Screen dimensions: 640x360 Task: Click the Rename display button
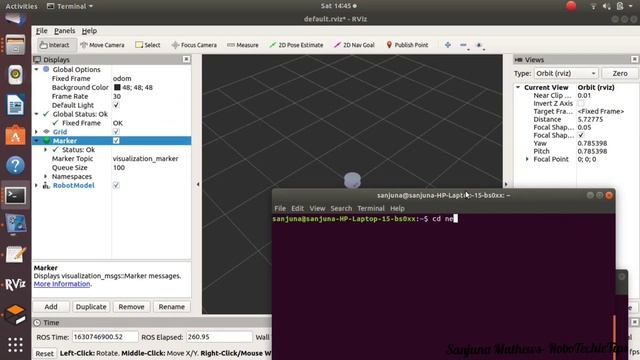(171, 307)
